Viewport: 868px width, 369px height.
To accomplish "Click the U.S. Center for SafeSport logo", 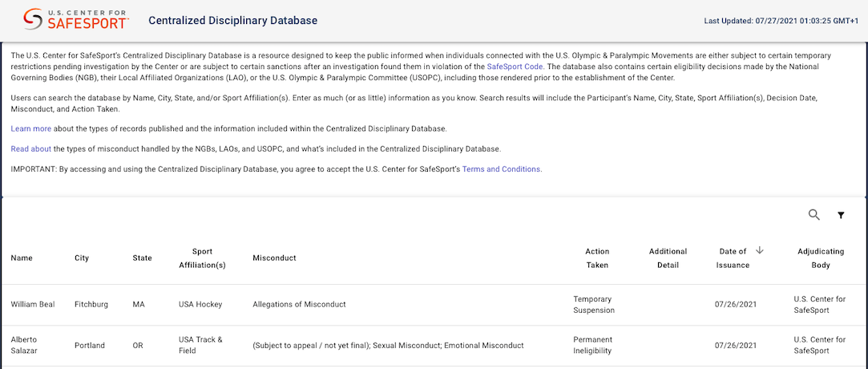I will coord(76,20).
